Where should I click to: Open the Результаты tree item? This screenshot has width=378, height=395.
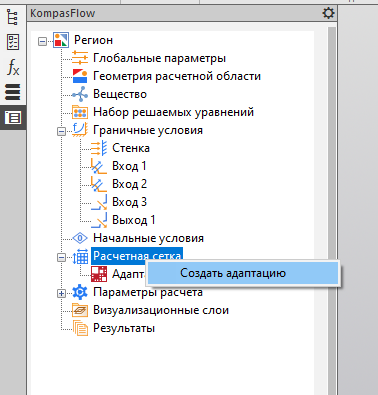point(124,328)
